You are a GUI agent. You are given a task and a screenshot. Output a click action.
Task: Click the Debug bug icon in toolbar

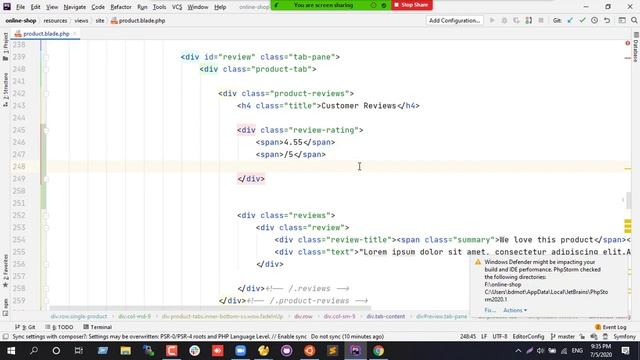504,20
